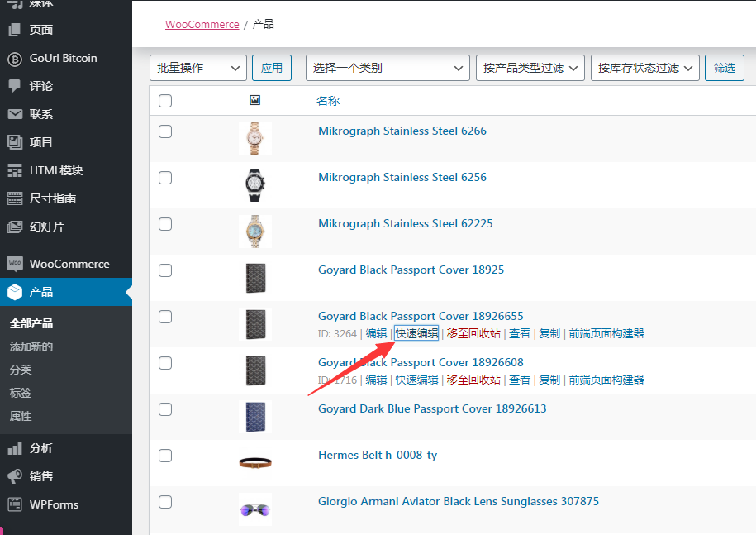Click the 应用 apply button
Image resolution: width=756 pixels, height=535 pixels.
[272, 68]
